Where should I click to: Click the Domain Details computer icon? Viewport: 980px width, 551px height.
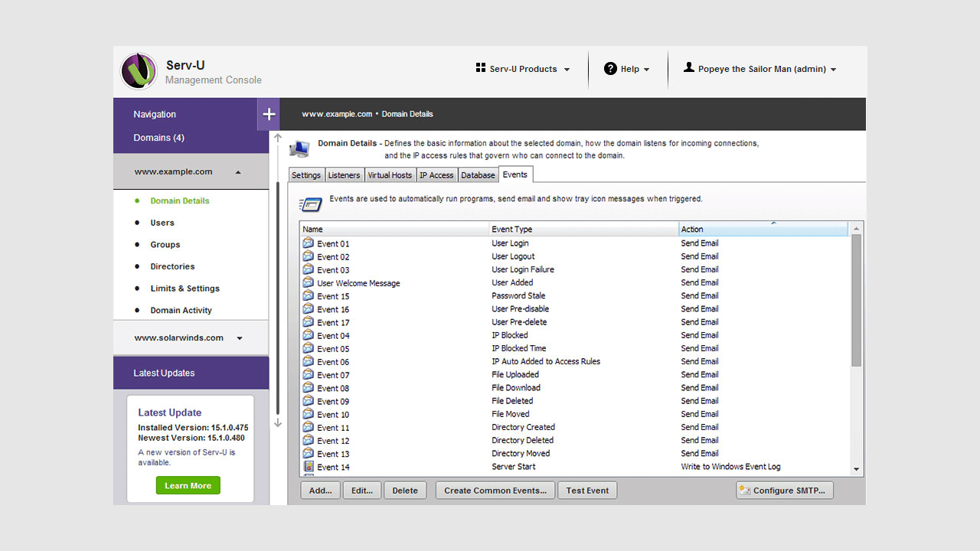coord(299,148)
